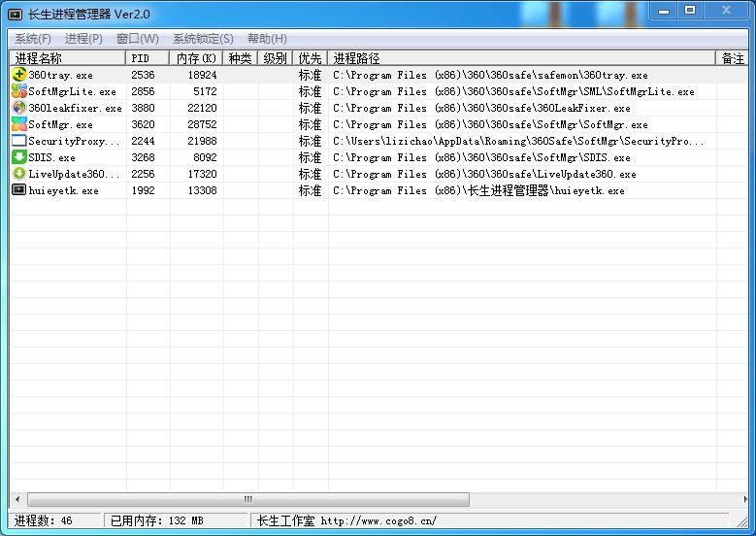Viewport: 756px width, 536px height.
Task: Click memory value 17320
Action: (x=203, y=174)
